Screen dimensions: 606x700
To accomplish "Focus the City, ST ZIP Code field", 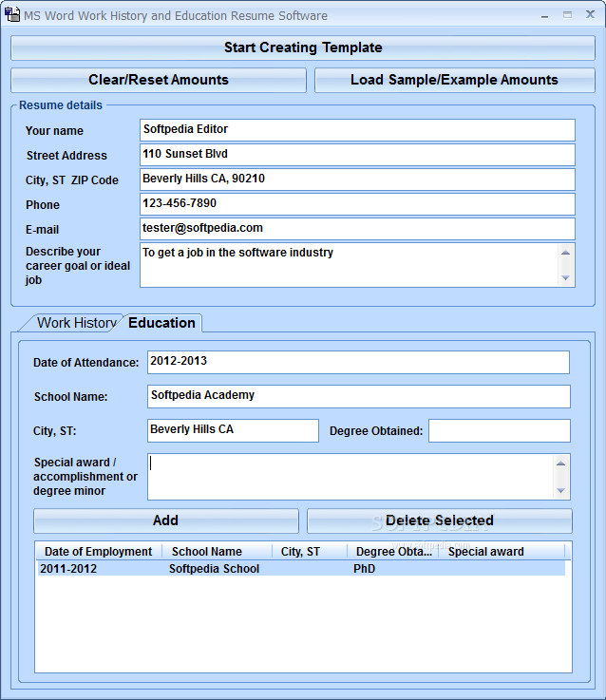I will [357, 179].
